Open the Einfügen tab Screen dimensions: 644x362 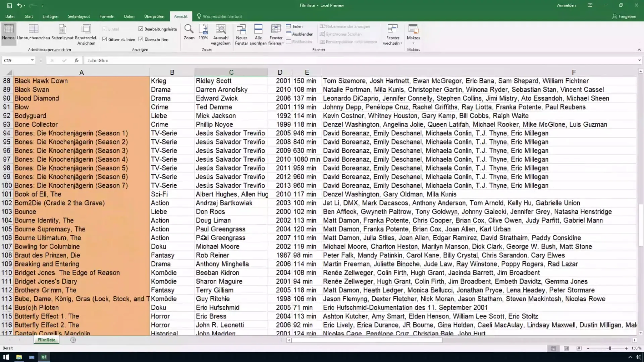(50, 16)
